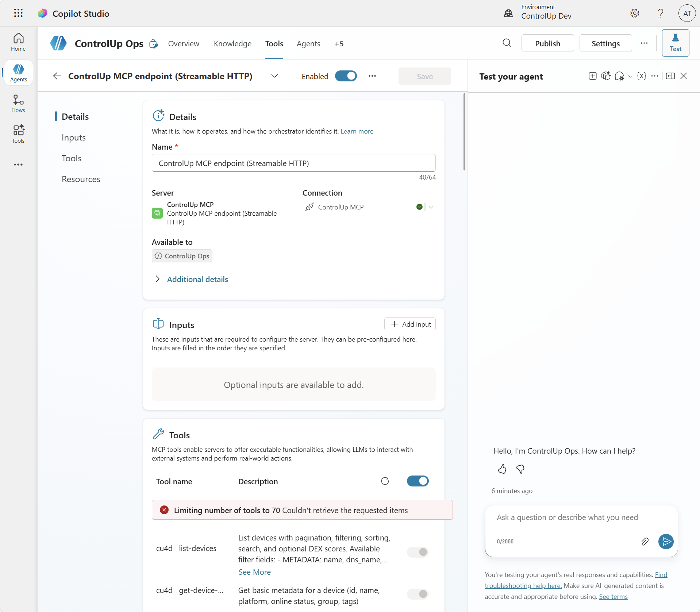Open the chat settings dropdown chevron
The width and height of the screenshot is (700, 612).
coord(630,76)
